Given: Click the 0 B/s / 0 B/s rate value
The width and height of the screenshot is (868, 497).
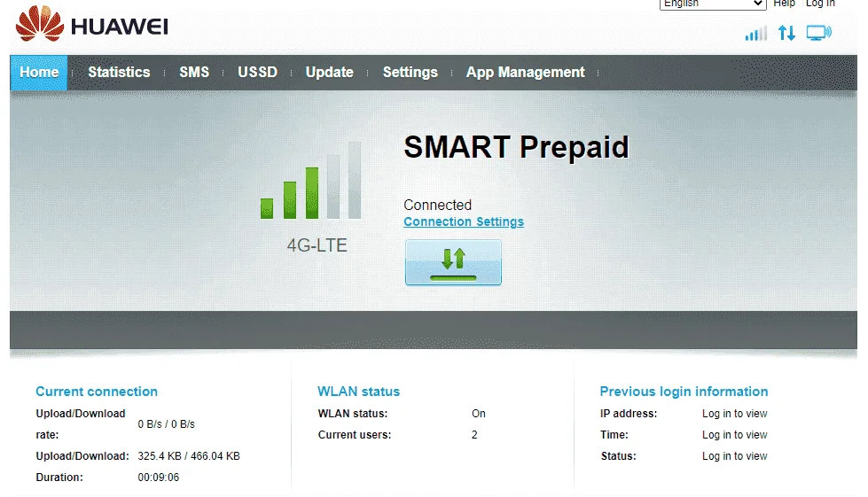Looking at the screenshot, I should pos(166,424).
